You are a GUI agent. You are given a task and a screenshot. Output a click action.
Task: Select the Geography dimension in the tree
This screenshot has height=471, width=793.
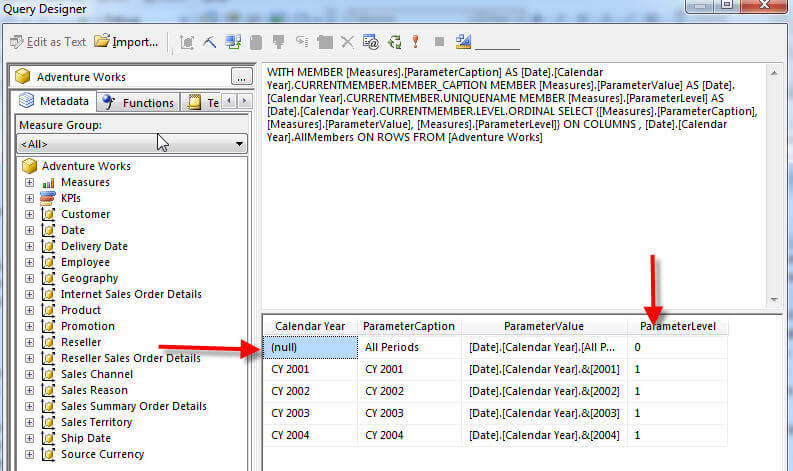[89, 278]
